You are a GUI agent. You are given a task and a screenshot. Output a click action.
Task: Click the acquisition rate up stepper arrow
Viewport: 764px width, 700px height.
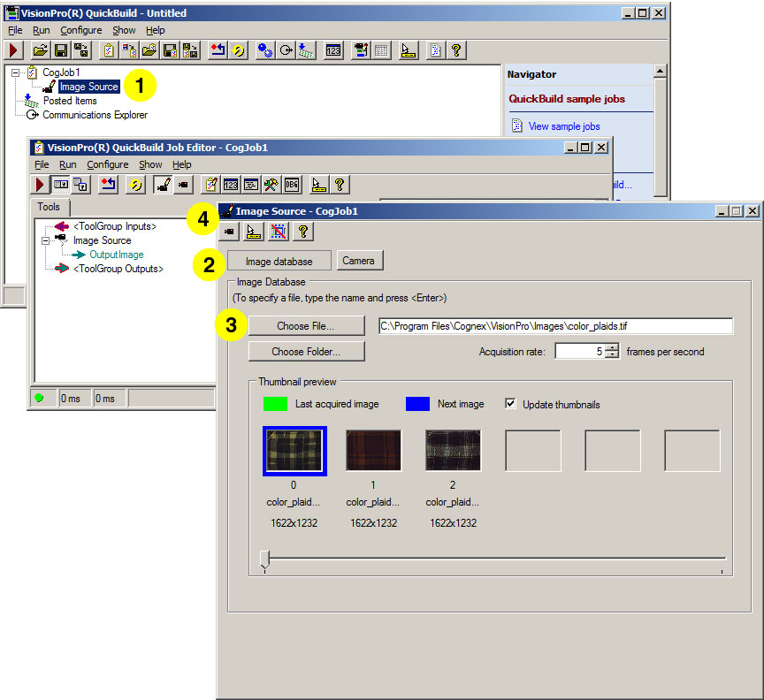pyautogui.click(x=611, y=347)
